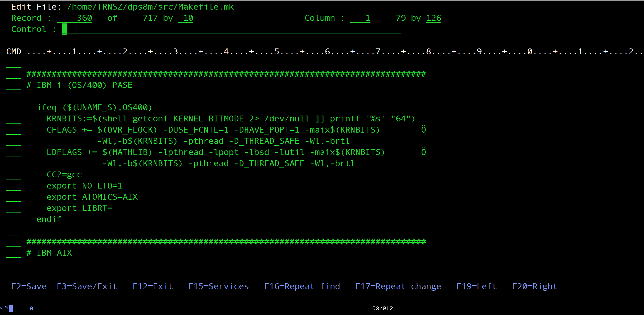Click F17=Repeat change label
This screenshot has height=315, width=644.
pos(398,286)
